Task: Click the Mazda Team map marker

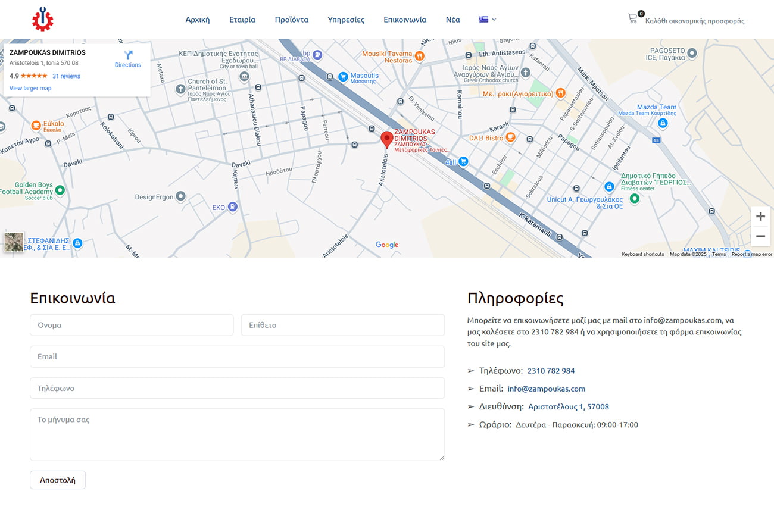Action: tap(662, 123)
